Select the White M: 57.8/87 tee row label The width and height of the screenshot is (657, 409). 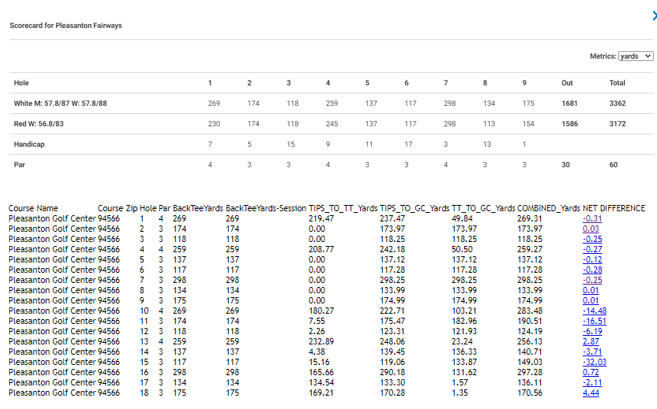(x=60, y=104)
